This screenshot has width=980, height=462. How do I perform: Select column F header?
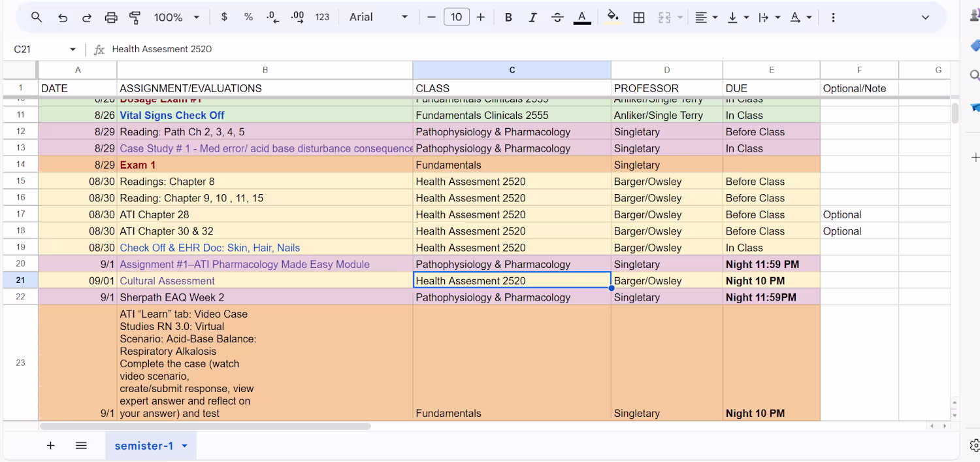859,70
